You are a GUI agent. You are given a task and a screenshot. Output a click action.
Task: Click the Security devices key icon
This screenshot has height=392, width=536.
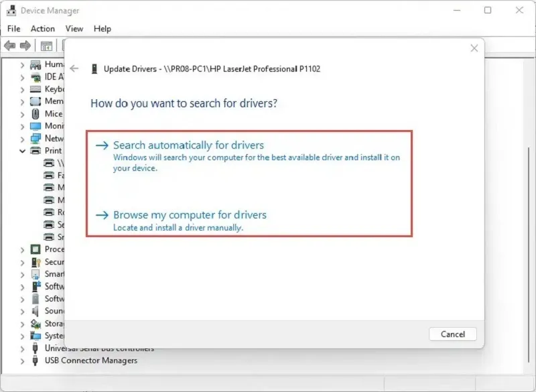[x=36, y=262]
